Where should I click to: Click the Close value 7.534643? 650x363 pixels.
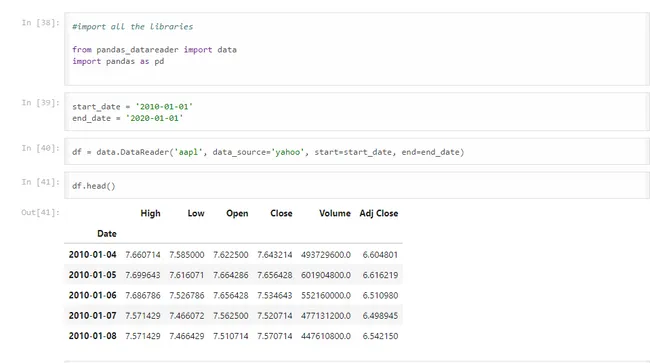[274, 295]
